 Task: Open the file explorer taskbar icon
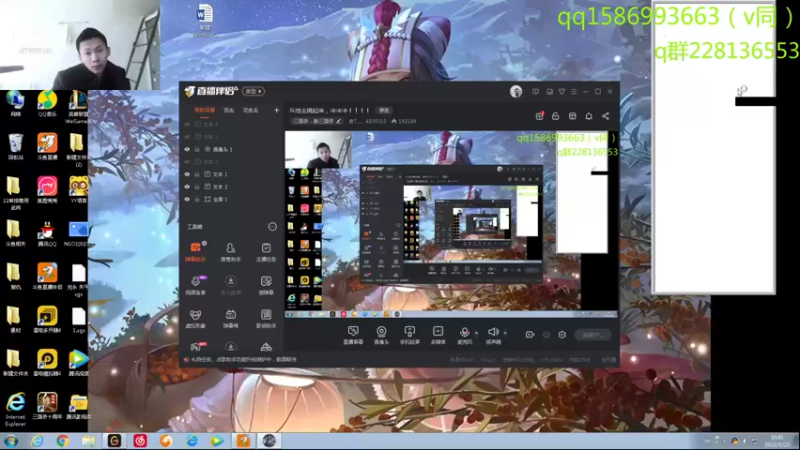click(x=89, y=441)
